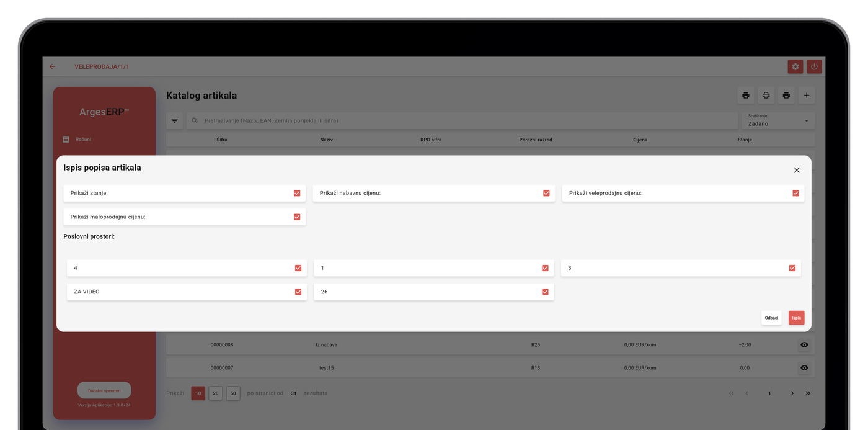Add new article with plus icon
The height and width of the screenshot is (430, 868).
click(x=807, y=96)
